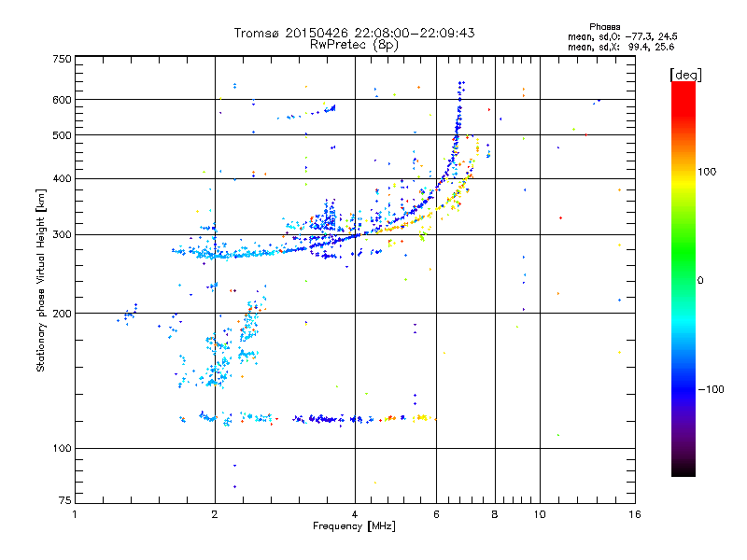Screen dimensions: 747x560
Task: Click the y-axis tick label '100'
Action: [x=62, y=449]
